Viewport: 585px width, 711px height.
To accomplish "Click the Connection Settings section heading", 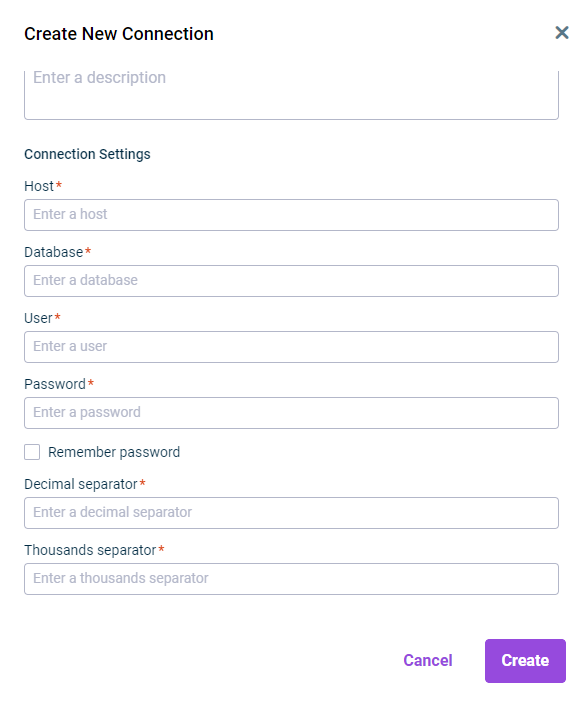I will (87, 154).
